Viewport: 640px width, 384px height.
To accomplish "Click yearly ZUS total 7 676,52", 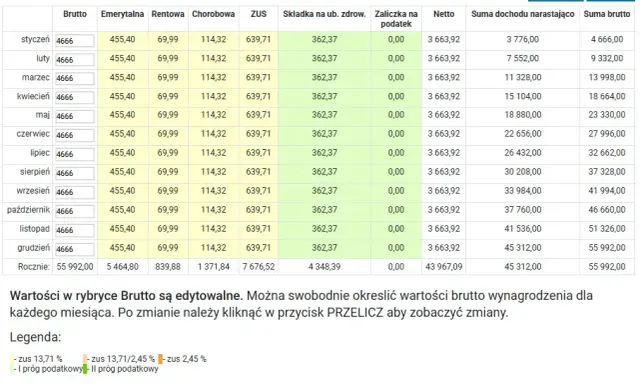I will [258, 267].
